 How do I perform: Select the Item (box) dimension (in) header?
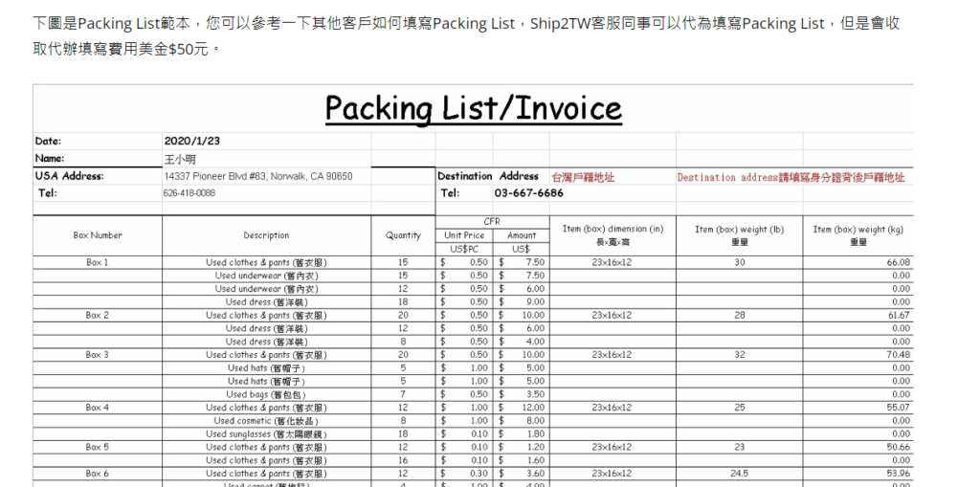pos(612,230)
